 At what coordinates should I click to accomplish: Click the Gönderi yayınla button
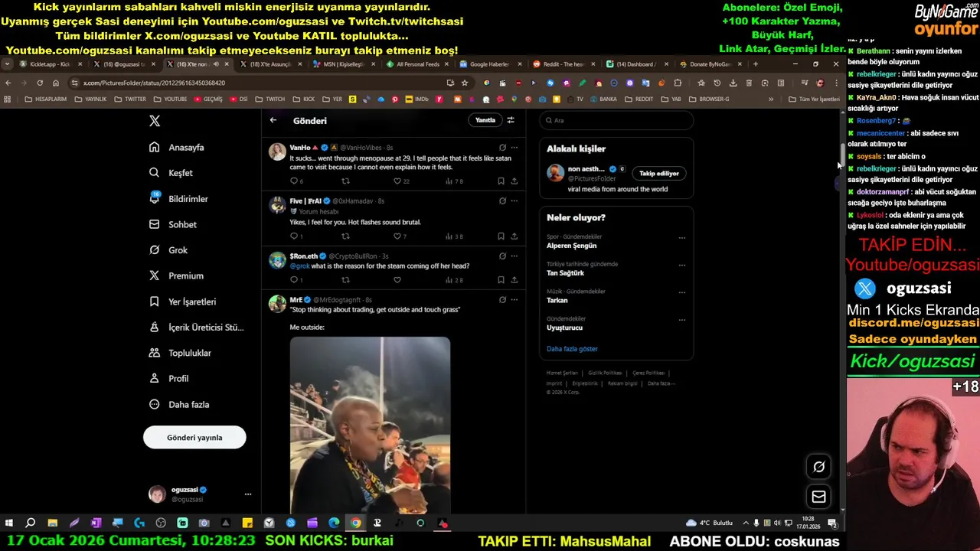point(194,438)
